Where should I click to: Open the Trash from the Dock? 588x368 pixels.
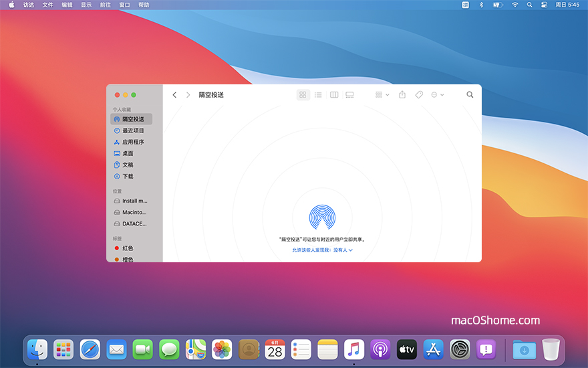point(551,349)
